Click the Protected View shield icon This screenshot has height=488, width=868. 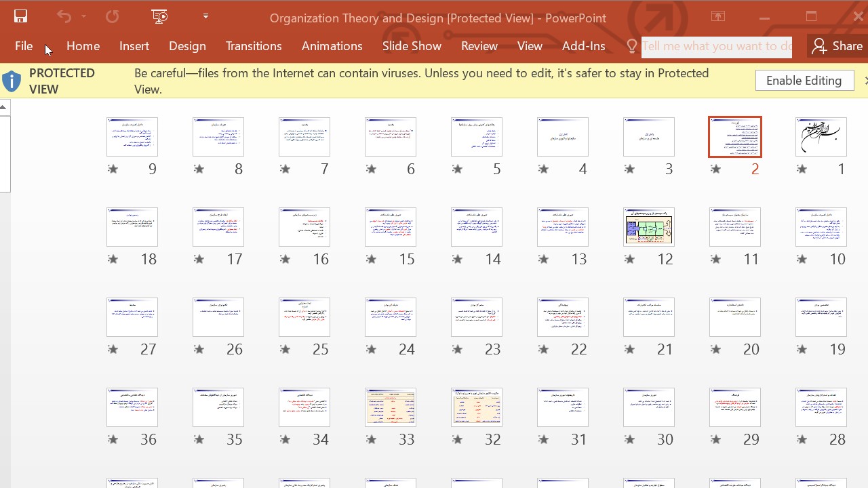pos(12,81)
